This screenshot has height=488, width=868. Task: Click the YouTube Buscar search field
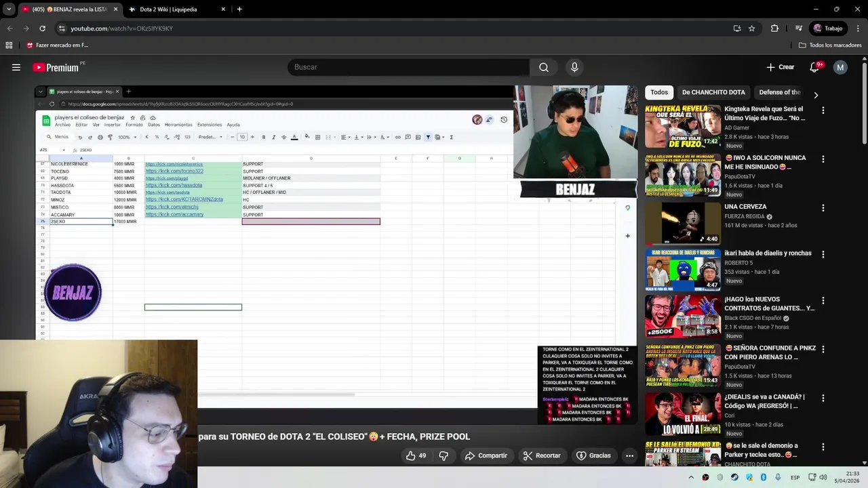coord(408,67)
